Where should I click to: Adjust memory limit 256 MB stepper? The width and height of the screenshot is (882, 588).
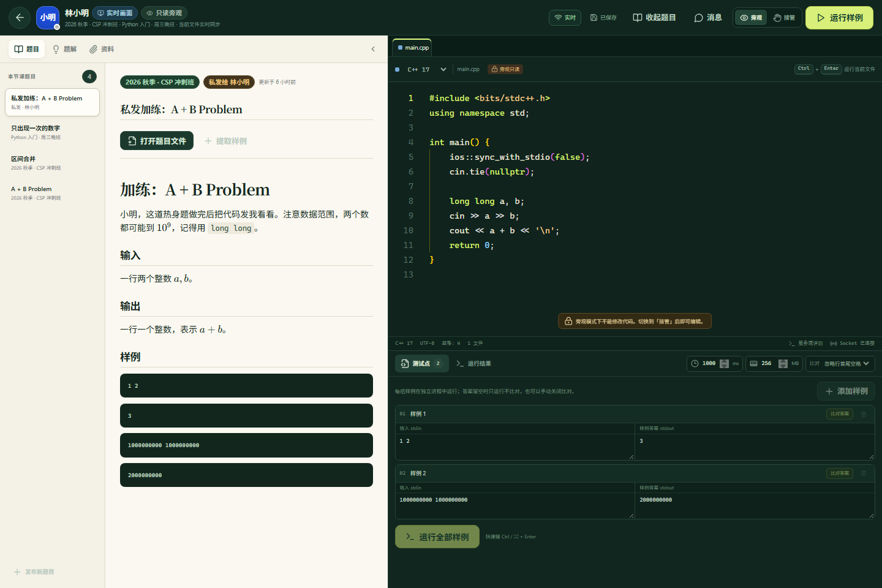[783, 363]
